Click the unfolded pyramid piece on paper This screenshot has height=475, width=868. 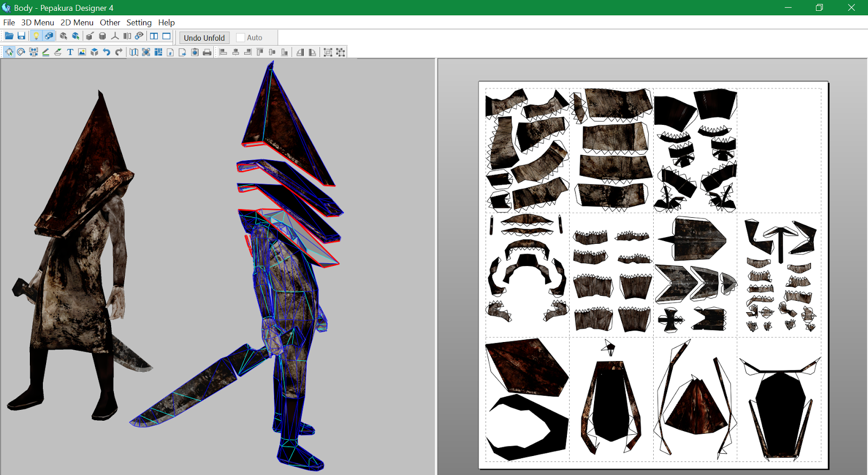695,407
